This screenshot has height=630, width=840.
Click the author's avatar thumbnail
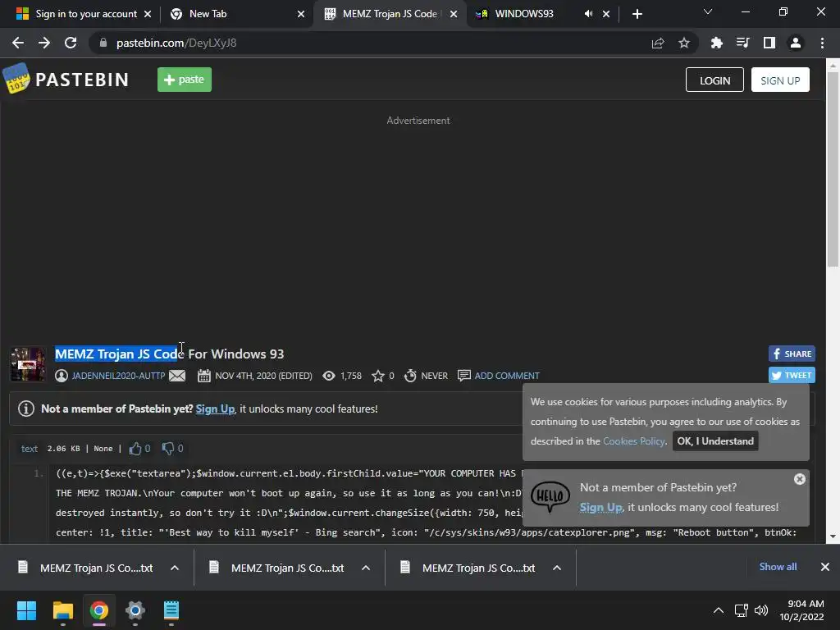pyautogui.click(x=29, y=364)
